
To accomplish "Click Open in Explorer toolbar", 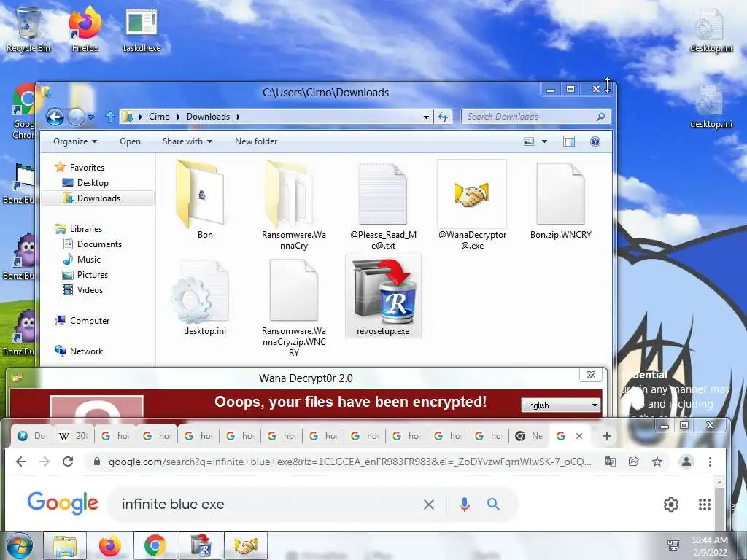I will [x=130, y=141].
